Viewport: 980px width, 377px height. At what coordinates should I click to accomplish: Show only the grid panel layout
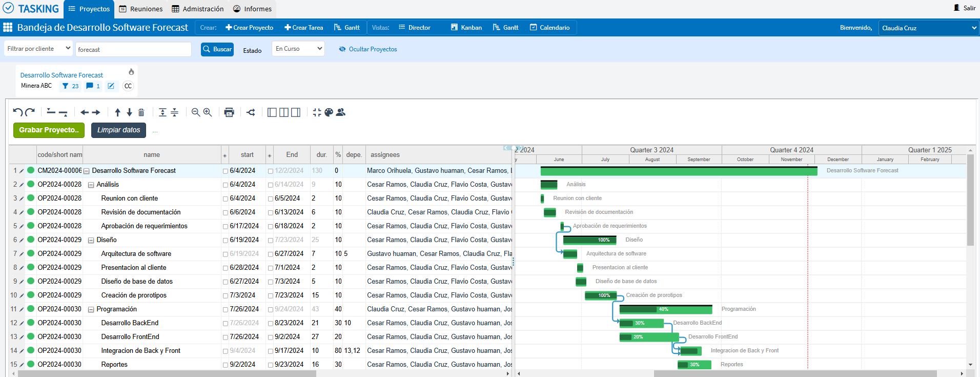(x=272, y=112)
